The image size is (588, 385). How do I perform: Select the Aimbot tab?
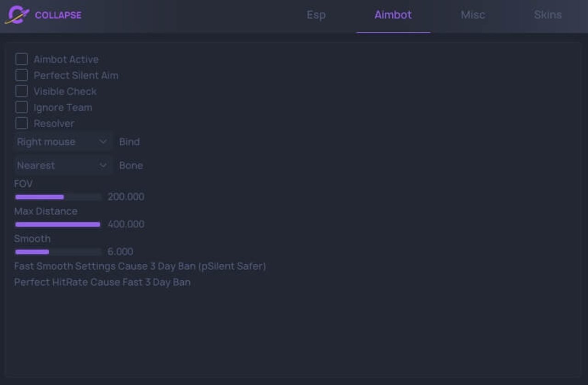[x=393, y=15]
